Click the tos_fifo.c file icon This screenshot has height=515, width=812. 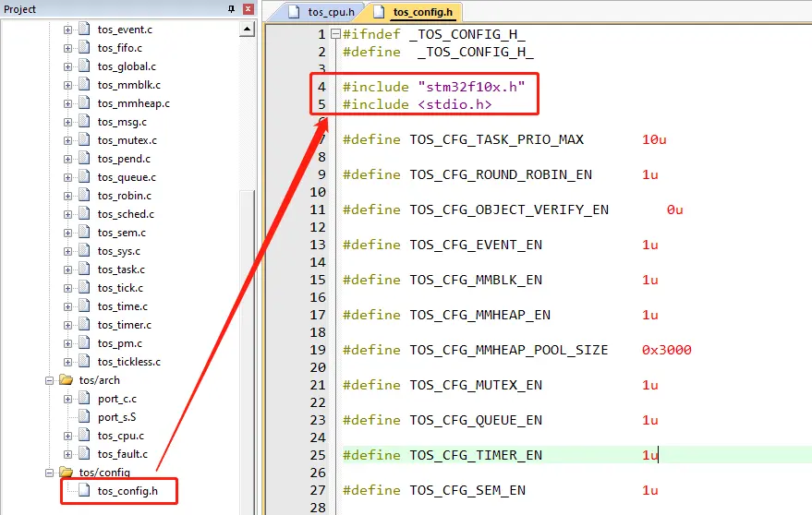pos(84,48)
